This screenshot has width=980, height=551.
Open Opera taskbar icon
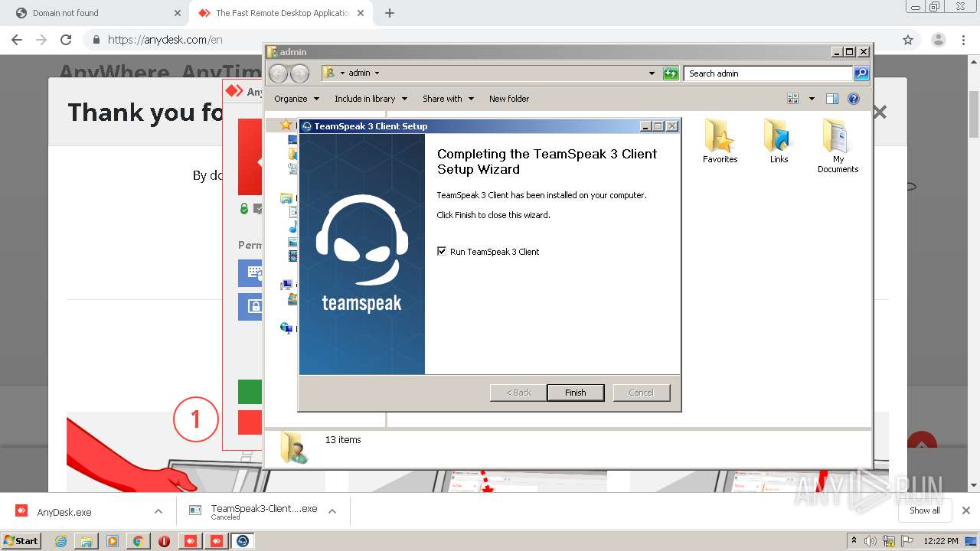click(164, 541)
